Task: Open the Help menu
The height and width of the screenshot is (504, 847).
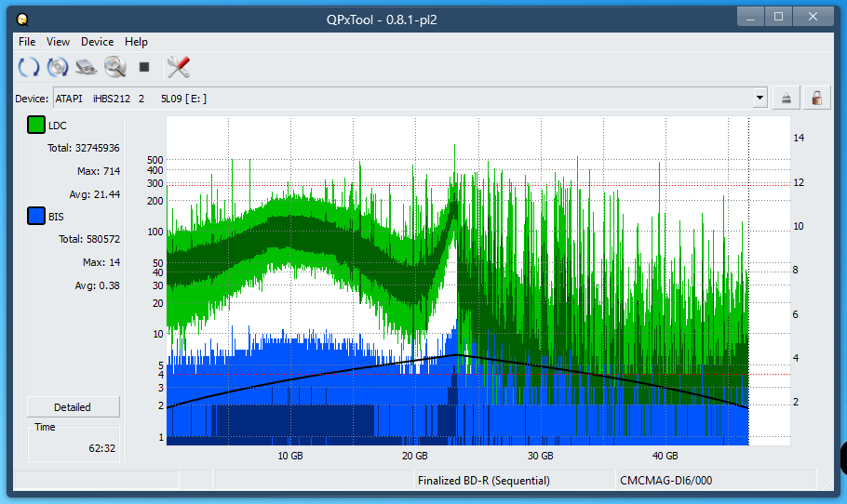Action: pos(136,42)
